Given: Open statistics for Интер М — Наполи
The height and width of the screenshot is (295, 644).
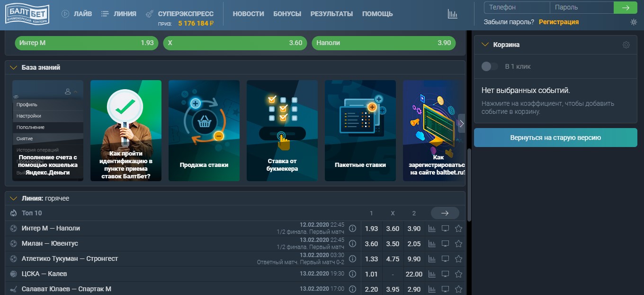Looking at the screenshot, I should (x=432, y=229).
